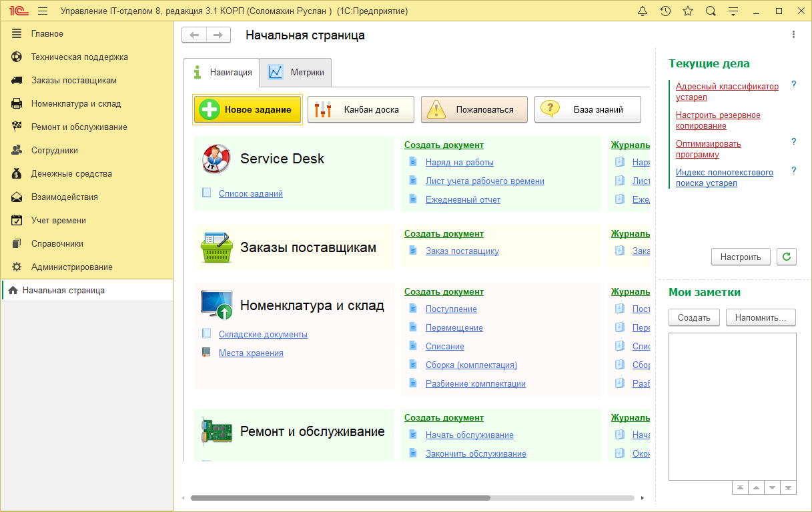This screenshot has width=812, height=512.
Task: Click the Service Desk lifebuoy icon
Action: pos(216,159)
